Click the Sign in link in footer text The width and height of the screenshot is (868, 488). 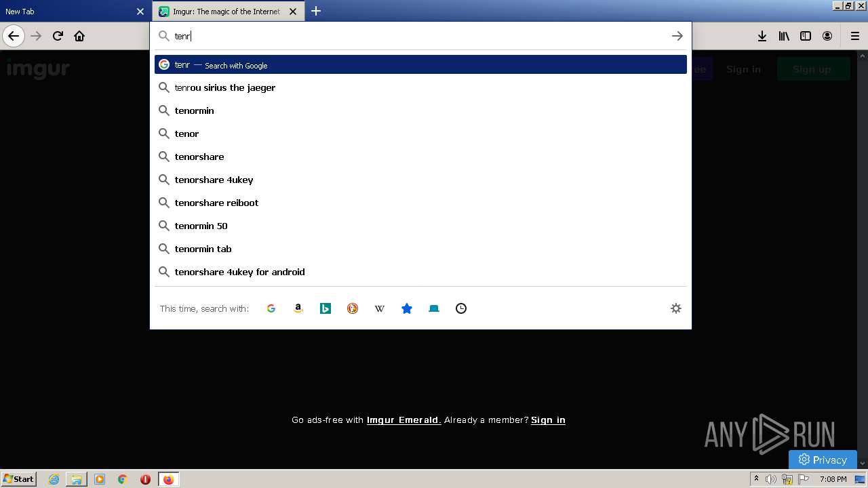coord(548,420)
